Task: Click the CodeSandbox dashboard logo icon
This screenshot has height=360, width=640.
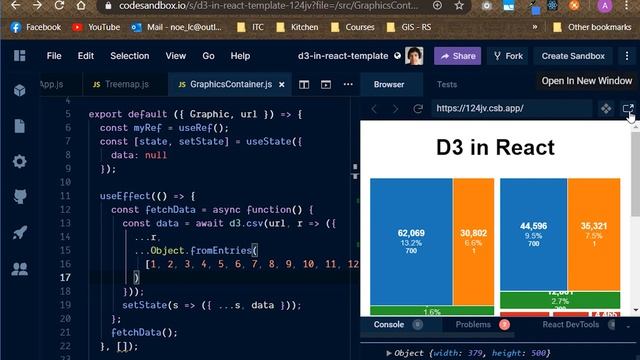Action: pyautogui.click(x=20, y=56)
